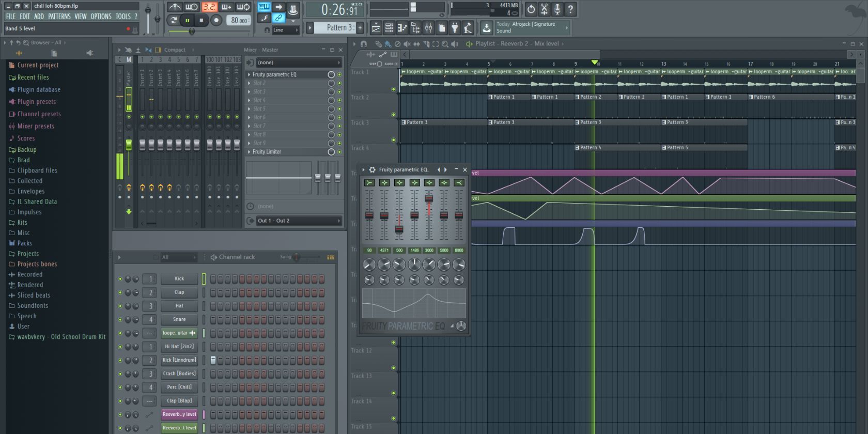The height and width of the screenshot is (434, 868).
Task: Click the 4371 frequency value in EQ
Action: click(x=384, y=251)
